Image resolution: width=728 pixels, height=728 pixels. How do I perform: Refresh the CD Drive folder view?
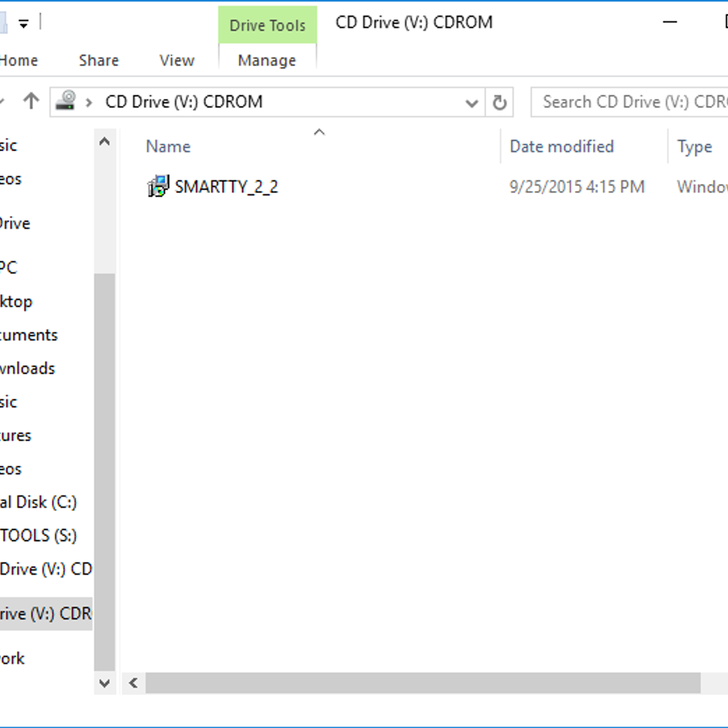[499, 102]
